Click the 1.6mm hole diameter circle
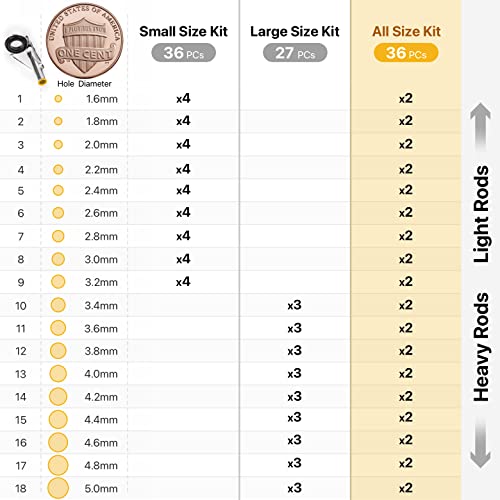This screenshot has width=500, height=500. pyautogui.click(x=58, y=99)
